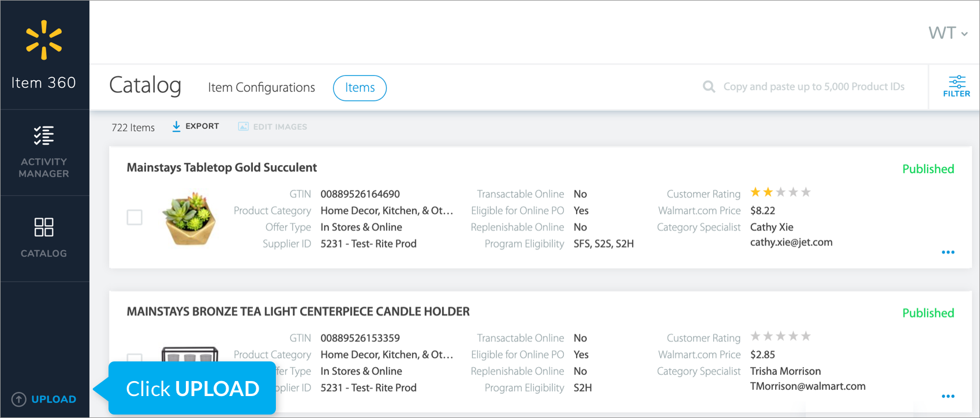Switch to Item Configurations tab
This screenshot has width=980, height=418.
click(261, 87)
